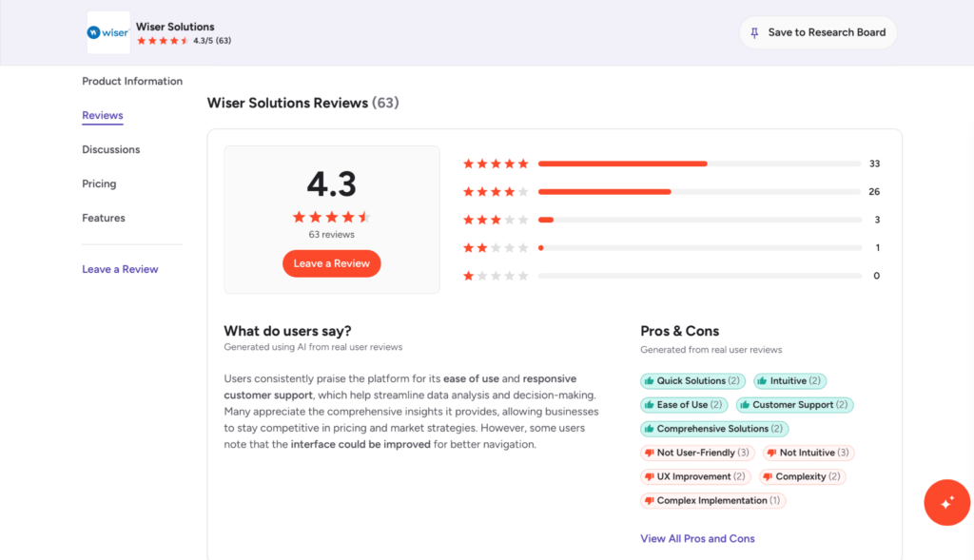Screen dimensions: 974x560
Task: Open the Product Information section
Action: [132, 82]
